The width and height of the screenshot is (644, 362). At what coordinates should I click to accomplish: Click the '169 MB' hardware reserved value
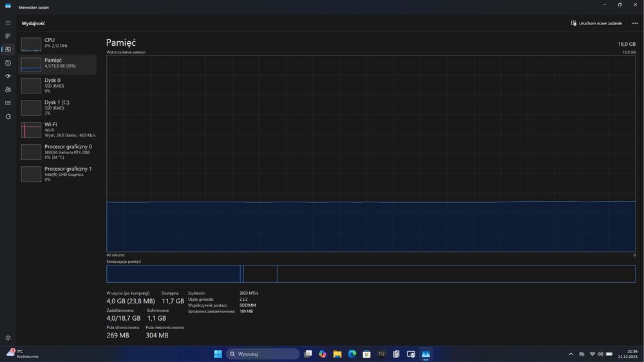click(246, 312)
